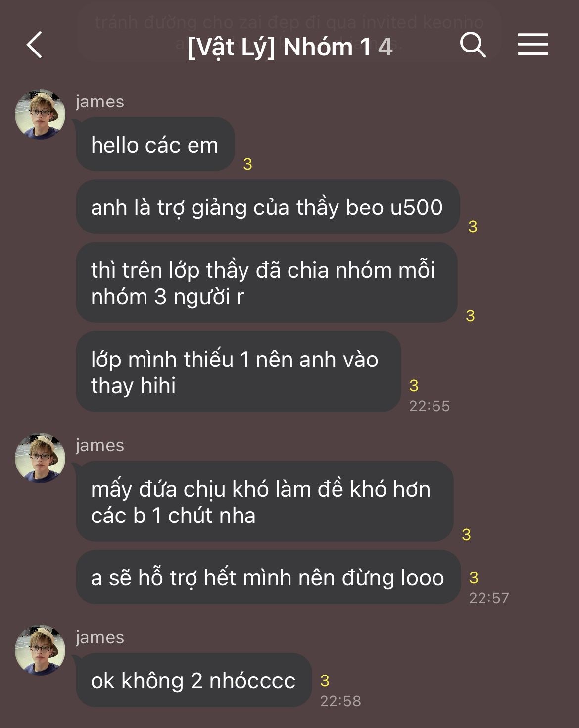579x728 pixels.
Task: Tap the first 'james' sender name label
Action: (100, 102)
